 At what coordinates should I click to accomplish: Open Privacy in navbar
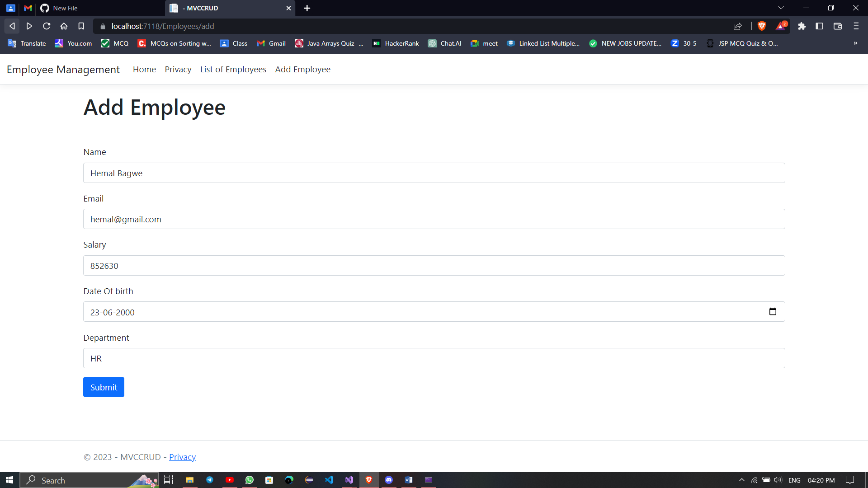click(x=178, y=69)
